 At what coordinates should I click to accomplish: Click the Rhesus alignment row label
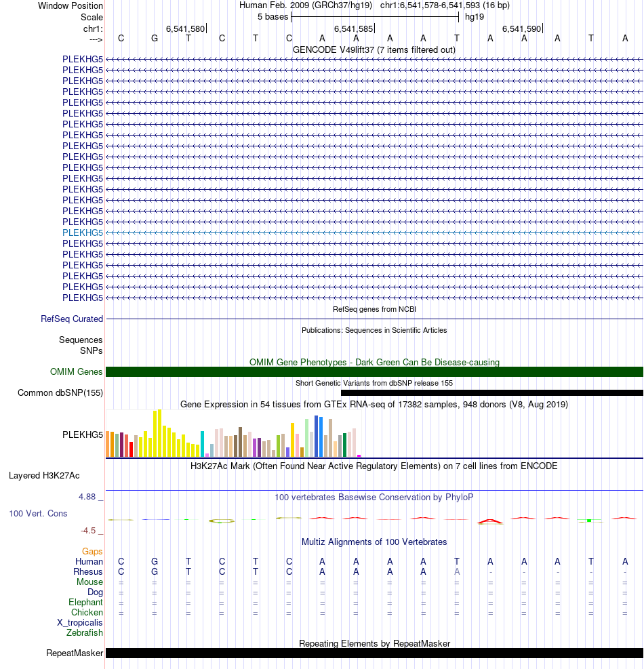88,572
